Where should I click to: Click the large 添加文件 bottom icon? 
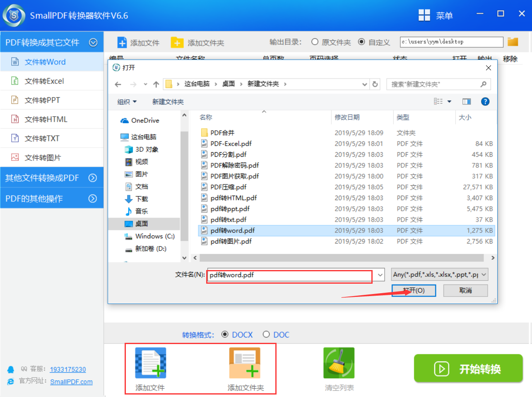(x=150, y=363)
